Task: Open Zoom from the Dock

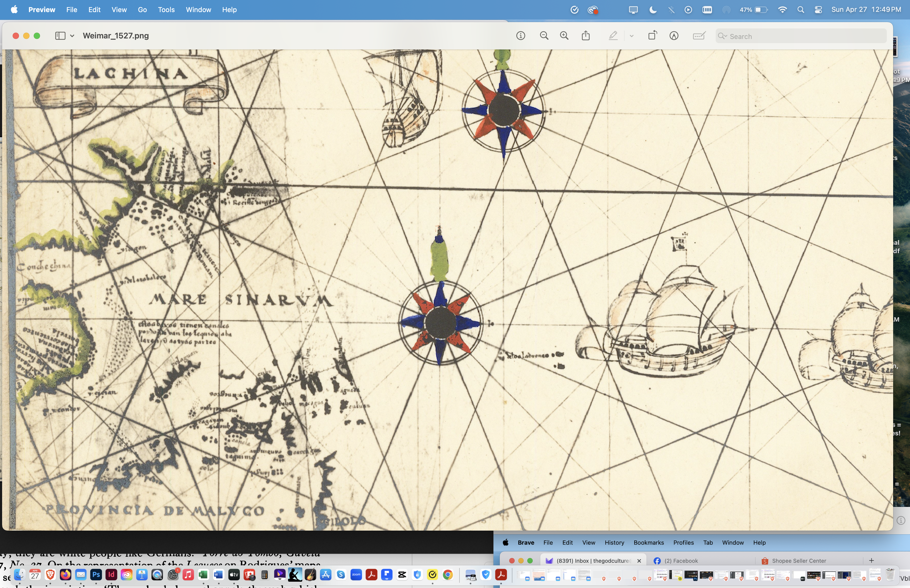Action: coord(356,574)
